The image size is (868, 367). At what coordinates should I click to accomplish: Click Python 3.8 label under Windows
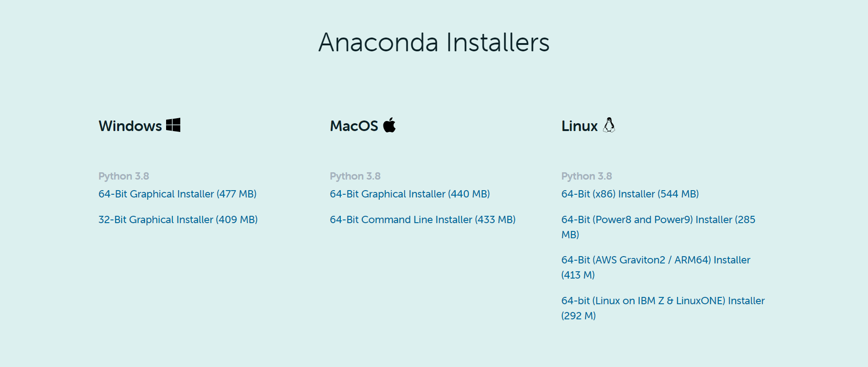[x=124, y=176]
